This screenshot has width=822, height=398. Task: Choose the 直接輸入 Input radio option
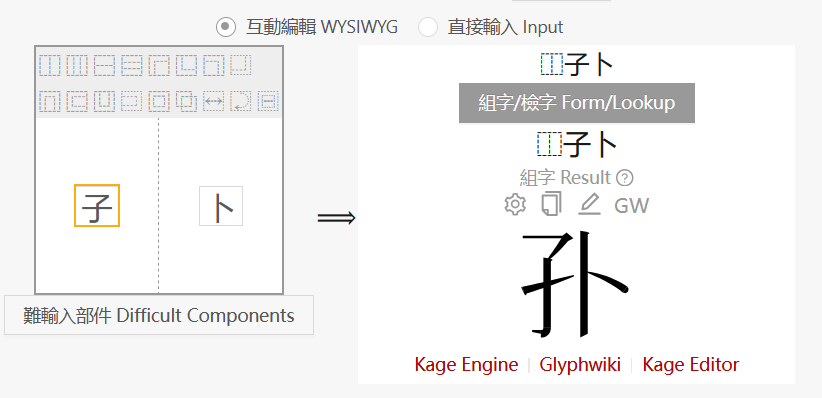coord(428,27)
